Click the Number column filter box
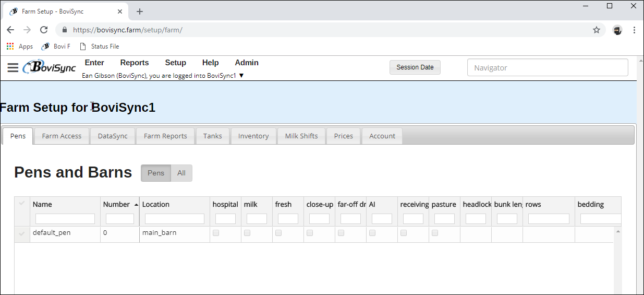This screenshot has width=644, height=295. (120, 219)
